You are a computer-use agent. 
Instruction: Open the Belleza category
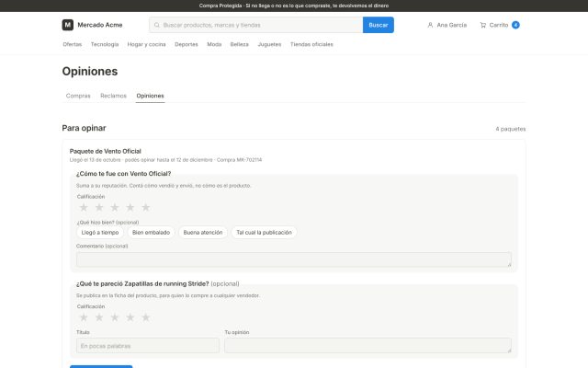239,44
